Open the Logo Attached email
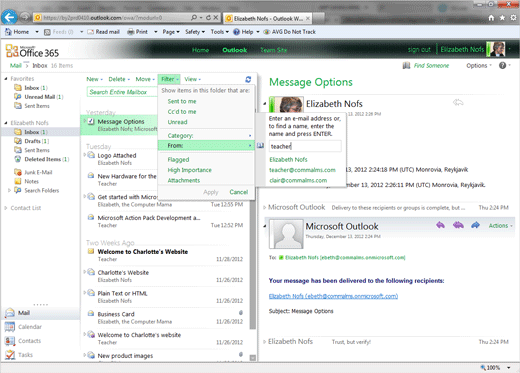Viewport: 520px width, 373px height. (120, 159)
